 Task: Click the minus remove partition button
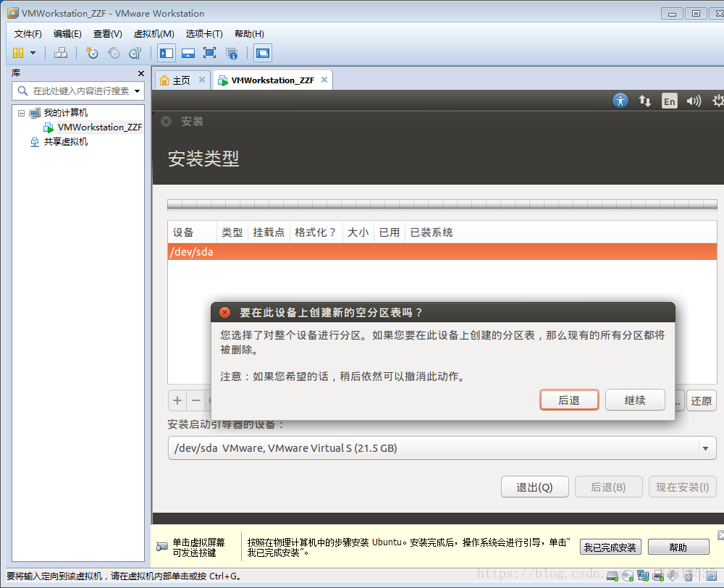click(x=196, y=400)
